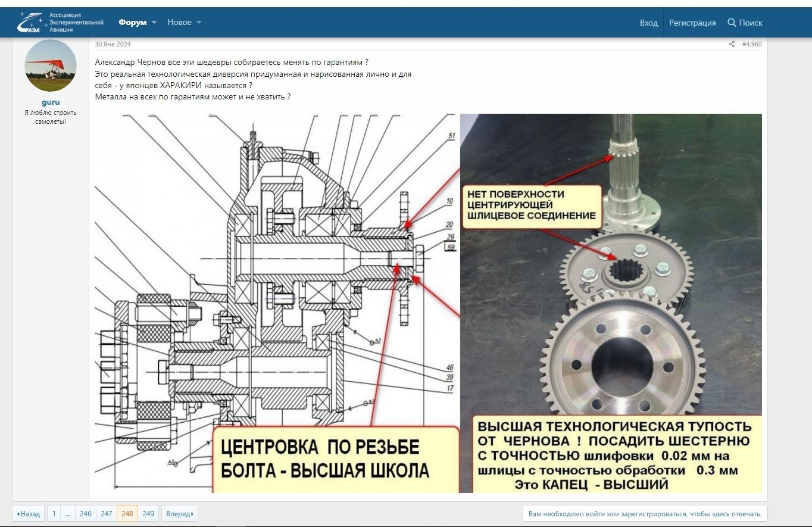Reveal hidden pages via the ellipsis button
Screen dimensions: 812x527
pyautogui.click(x=67, y=512)
